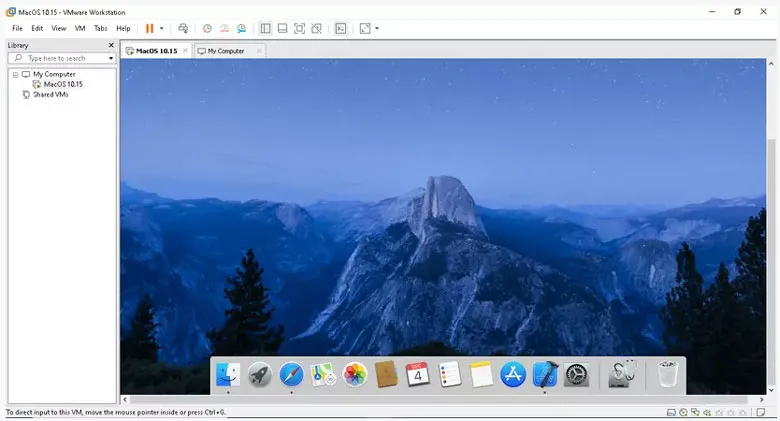Image resolution: width=780 pixels, height=421 pixels.
Task: Open the Edit menu
Action: [x=37, y=28]
